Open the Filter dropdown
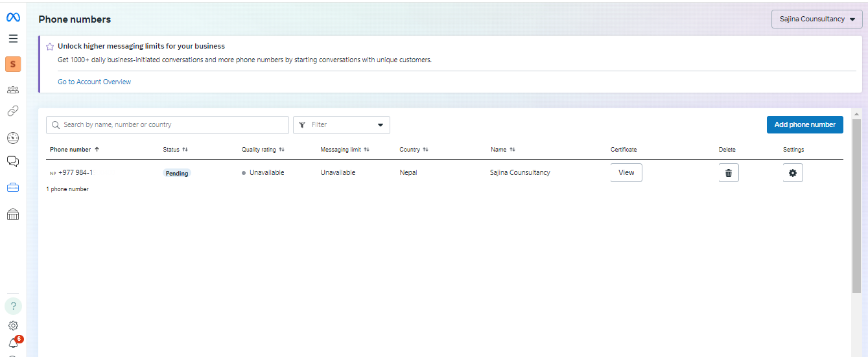Viewport: 868px width, 357px height. click(341, 125)
